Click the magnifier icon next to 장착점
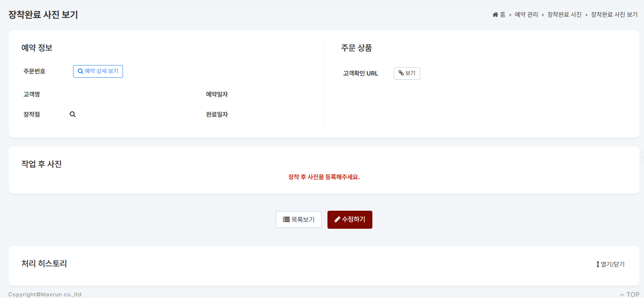This screenshot has height=298, width=644. click(73, 114)
